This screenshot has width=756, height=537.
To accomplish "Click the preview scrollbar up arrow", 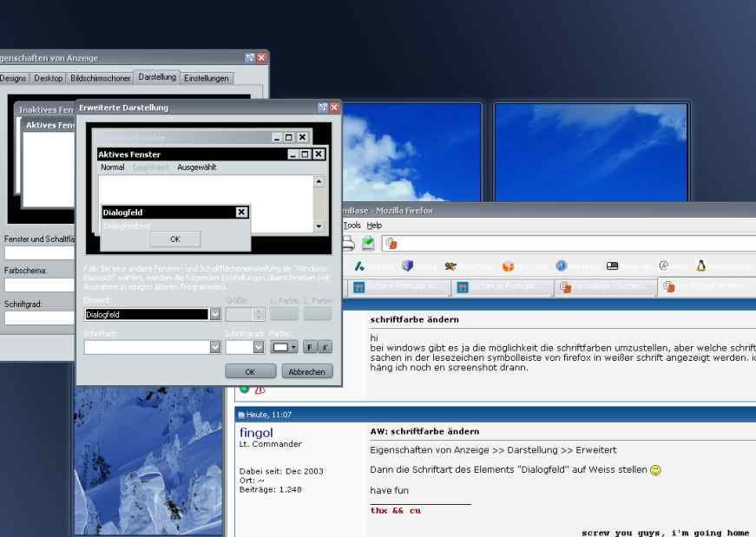I will [x=319, y=181].
